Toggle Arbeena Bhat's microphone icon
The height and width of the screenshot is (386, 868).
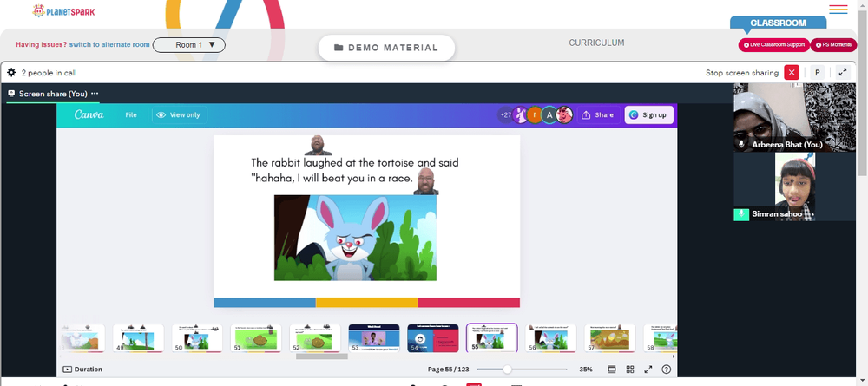pyautogui.click(x=741, y=144)
